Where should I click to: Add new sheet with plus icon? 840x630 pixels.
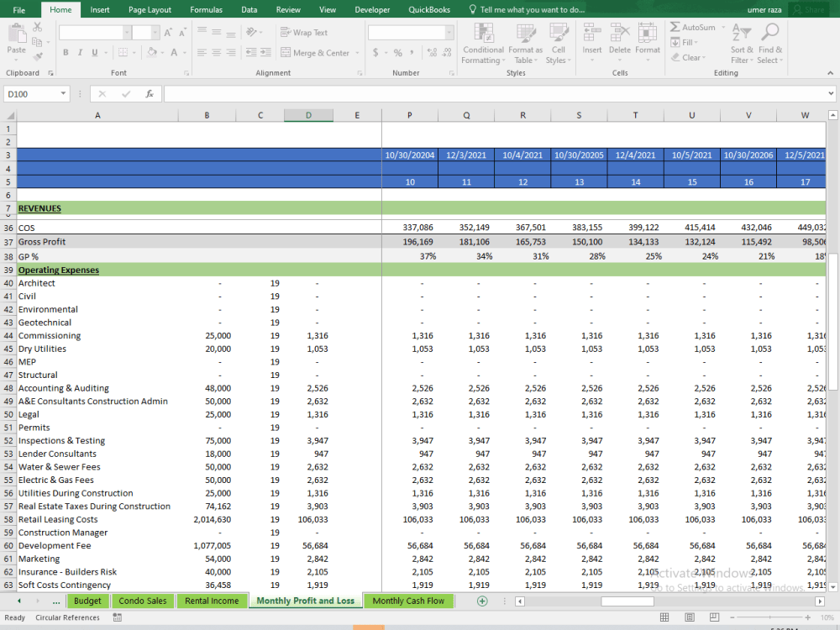[482, 601]
